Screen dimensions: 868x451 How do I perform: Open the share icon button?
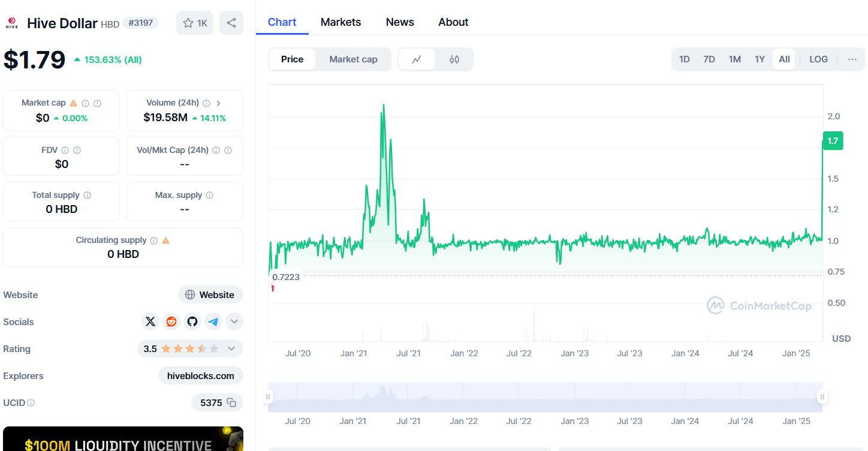231,23
